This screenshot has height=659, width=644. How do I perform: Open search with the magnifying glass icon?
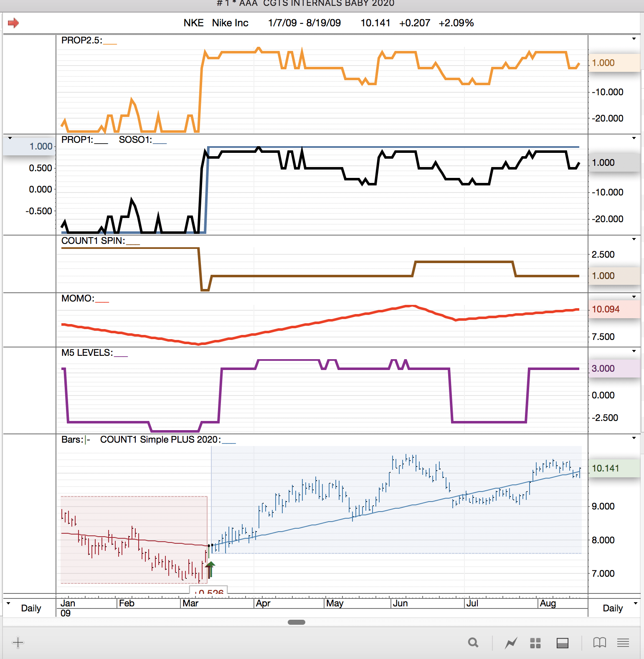pyautogui.click(x=473, y=643)
